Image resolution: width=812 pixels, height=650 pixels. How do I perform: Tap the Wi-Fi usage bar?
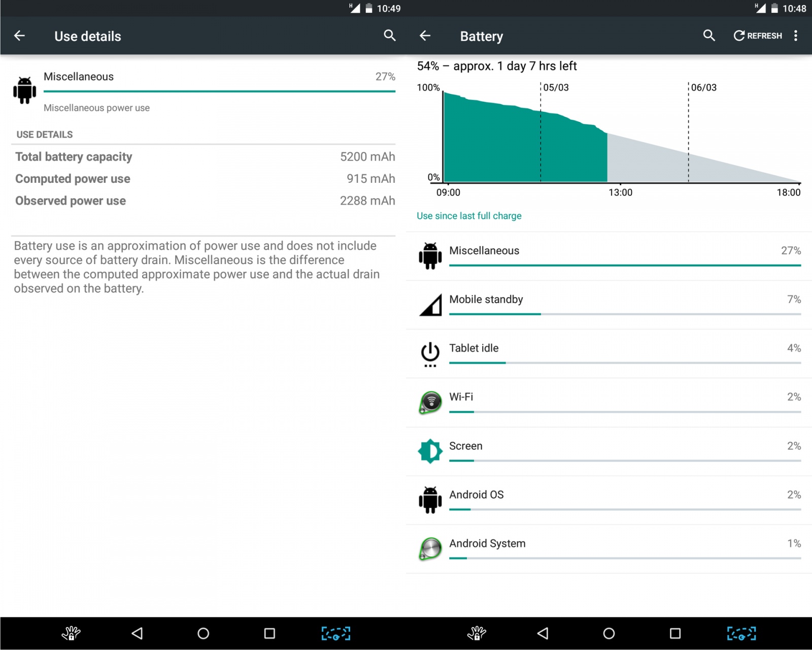[625, 412]
